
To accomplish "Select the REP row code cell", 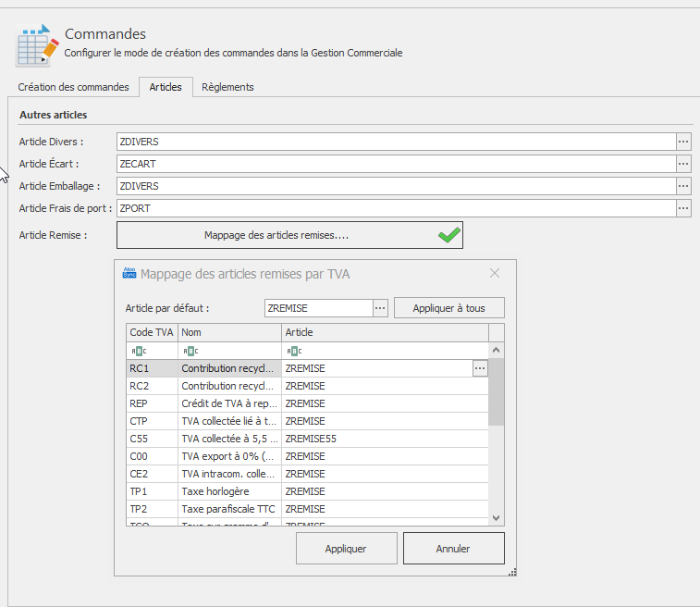I will tap(152, 403).
